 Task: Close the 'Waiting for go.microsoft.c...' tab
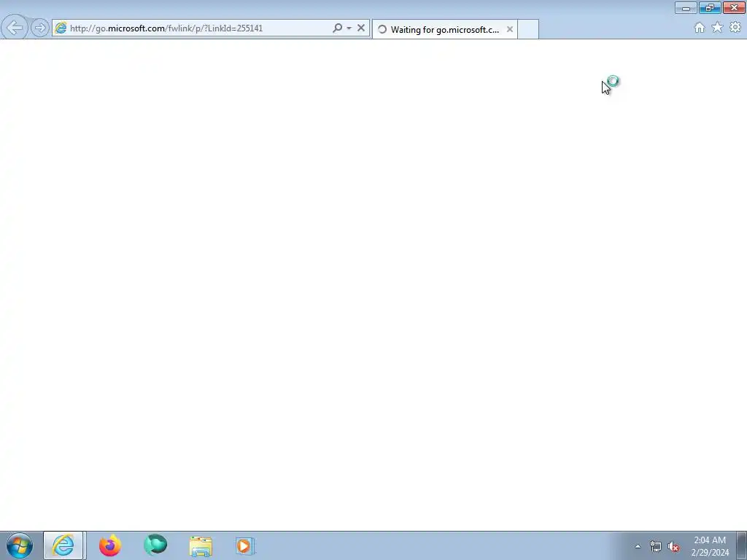pyautogui.click(x=510, y=29)
